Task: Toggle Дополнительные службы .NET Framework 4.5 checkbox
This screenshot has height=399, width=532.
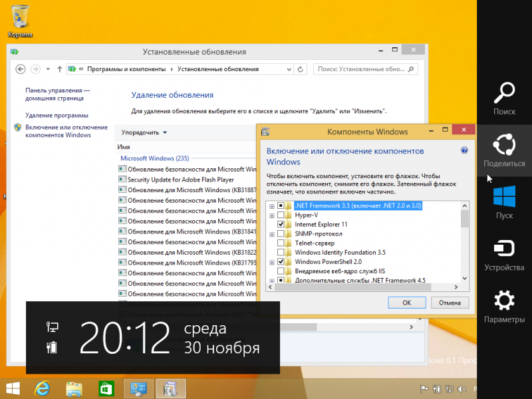Action: pyautogui.click(x=281, y=280)
